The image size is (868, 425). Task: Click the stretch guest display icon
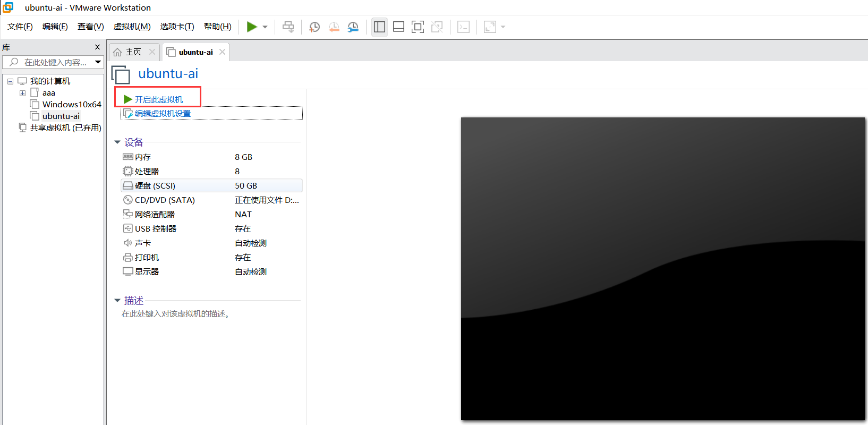(x=490, y=27)
